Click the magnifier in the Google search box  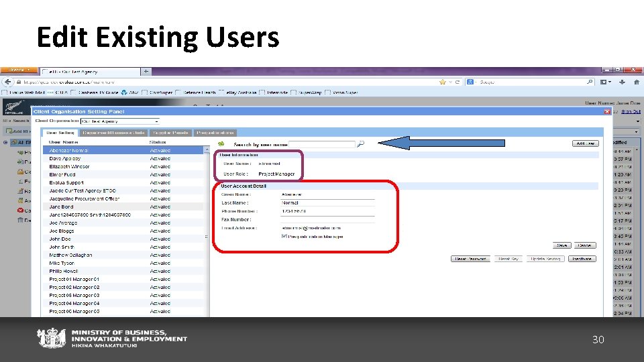point(590,82)
